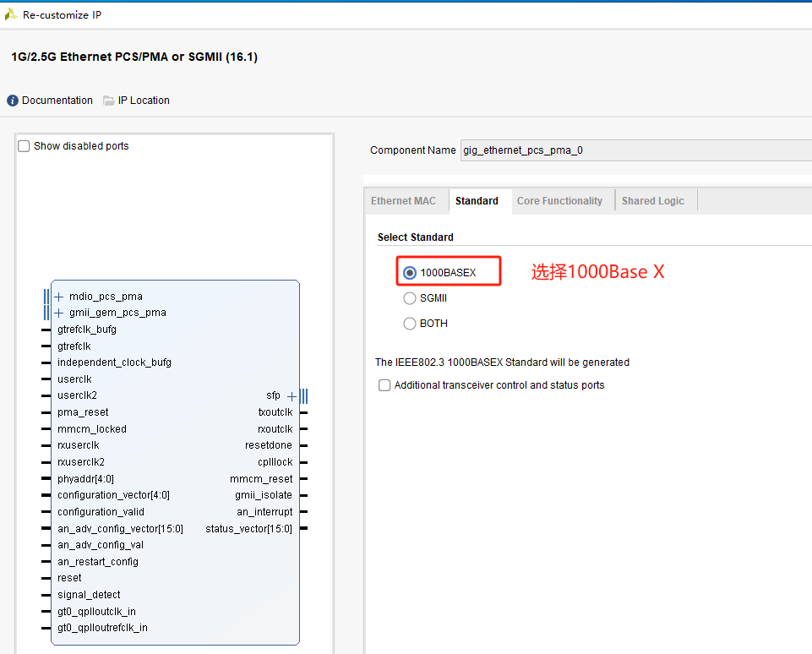
Task: Click the mmcm_reset output port
Action: click(262, 479)
